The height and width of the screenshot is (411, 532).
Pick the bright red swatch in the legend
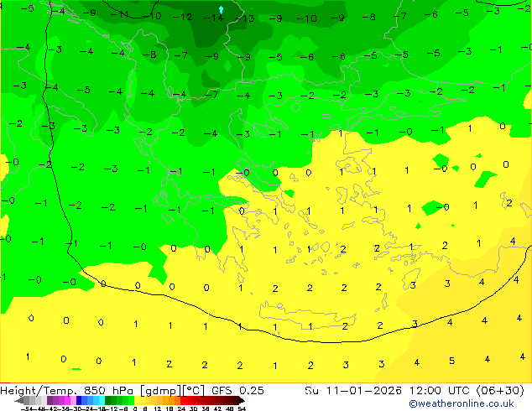183,401
